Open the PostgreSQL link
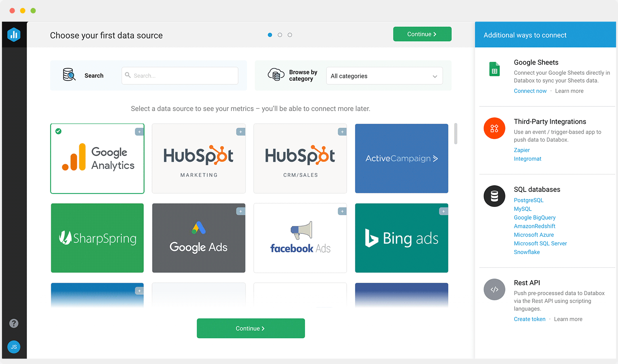This screenshot has height=364, width=618. 529,200
